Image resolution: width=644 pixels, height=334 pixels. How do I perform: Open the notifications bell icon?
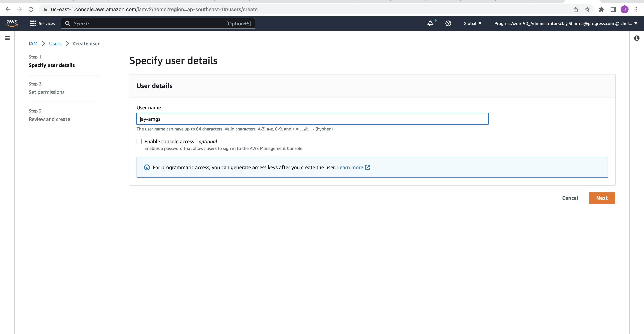click(x=431, y=23)
